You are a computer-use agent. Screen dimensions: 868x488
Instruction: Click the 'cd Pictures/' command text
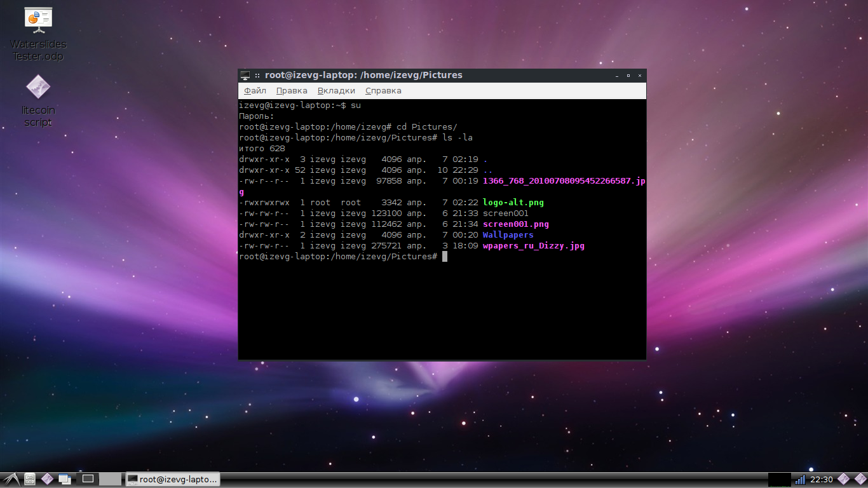pos(427,126)
